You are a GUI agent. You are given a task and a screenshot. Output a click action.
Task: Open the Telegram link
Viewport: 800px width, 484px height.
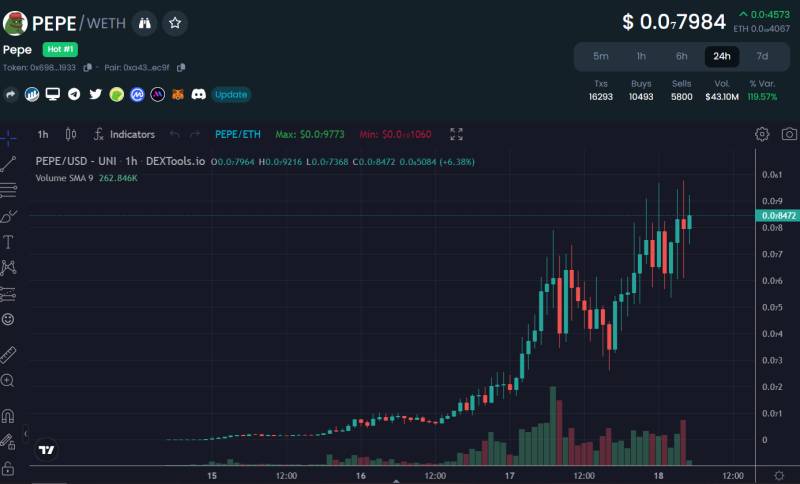[74, 94]
